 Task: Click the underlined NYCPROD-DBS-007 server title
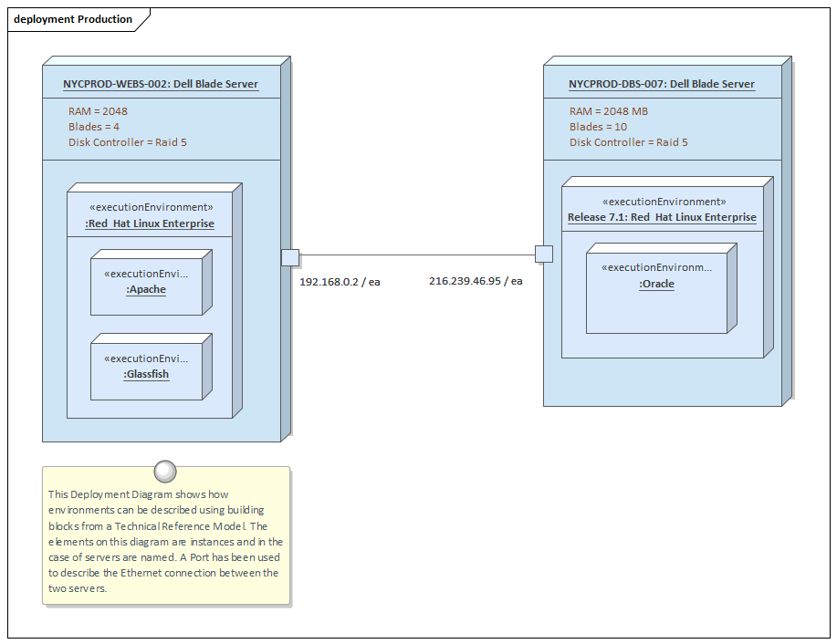[661, 83]
